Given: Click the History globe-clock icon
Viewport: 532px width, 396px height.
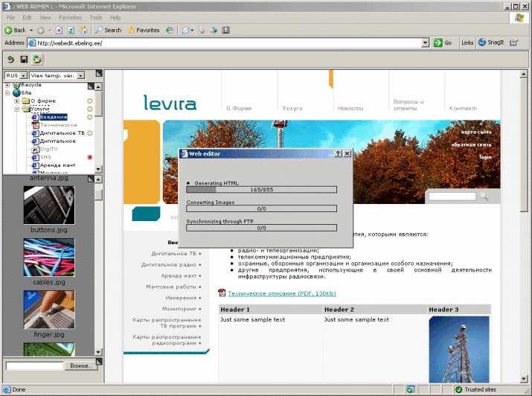Looking at the screenshot, I should point(170,31).
